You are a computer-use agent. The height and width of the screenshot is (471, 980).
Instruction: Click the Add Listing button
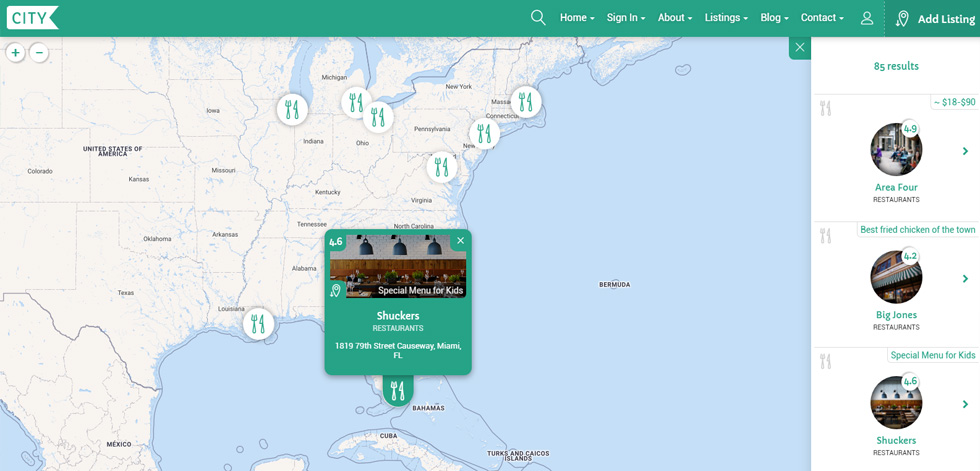[x=934, y=19]
